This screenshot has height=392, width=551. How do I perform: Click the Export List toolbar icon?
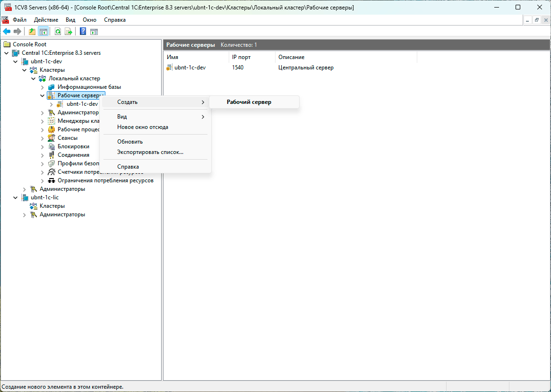pos(69,32)
